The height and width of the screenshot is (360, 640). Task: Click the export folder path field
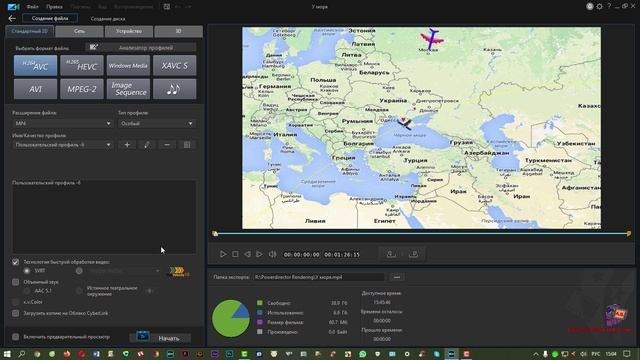click(x=319, y=277)
